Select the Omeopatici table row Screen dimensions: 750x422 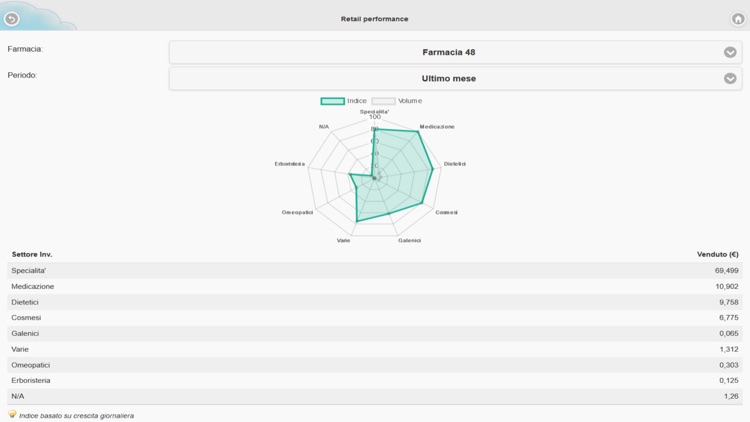[375, 365]
